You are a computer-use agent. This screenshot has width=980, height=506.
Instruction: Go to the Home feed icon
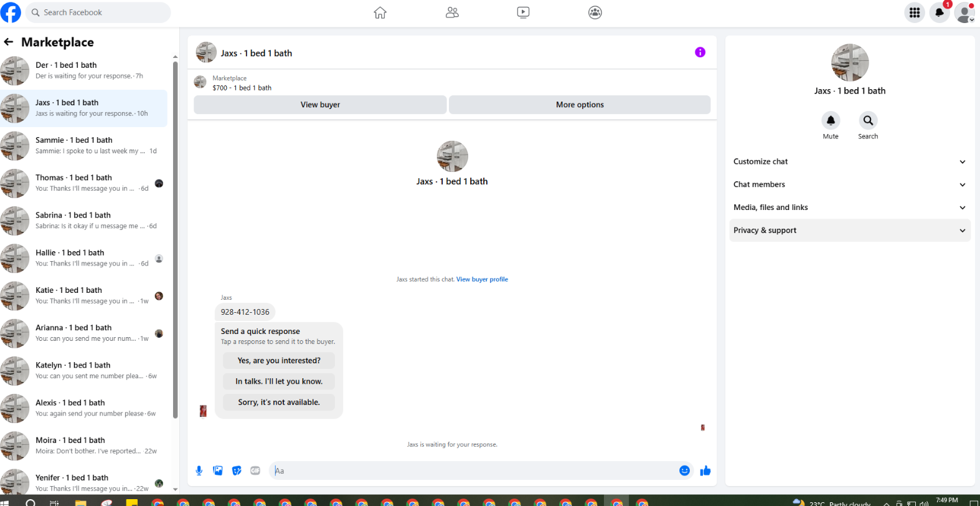380,12
